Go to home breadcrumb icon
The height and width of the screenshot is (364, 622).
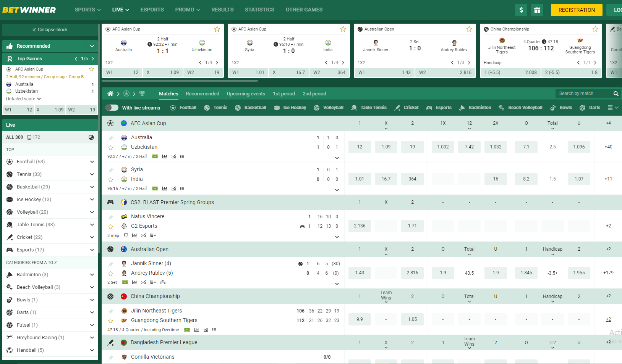point(110,93)
